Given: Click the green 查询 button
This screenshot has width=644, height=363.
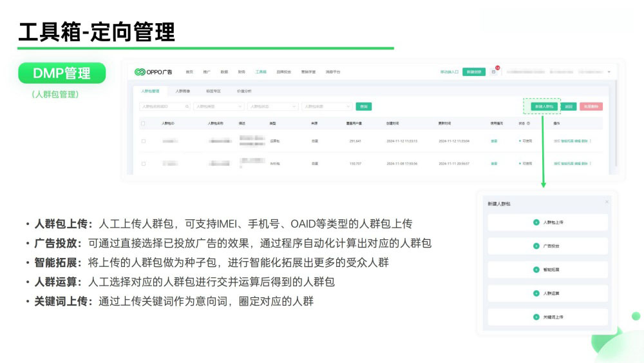Looking at the screenshot, I should [363, 106].
